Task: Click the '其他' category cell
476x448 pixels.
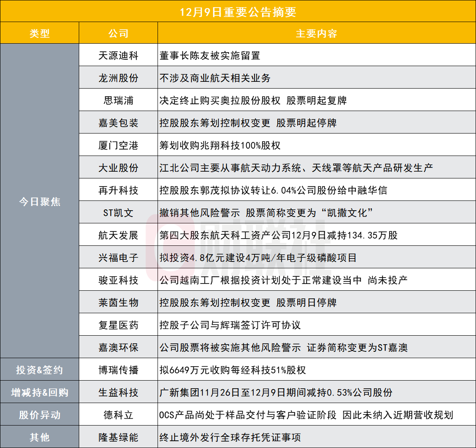Action: (39, 437)
